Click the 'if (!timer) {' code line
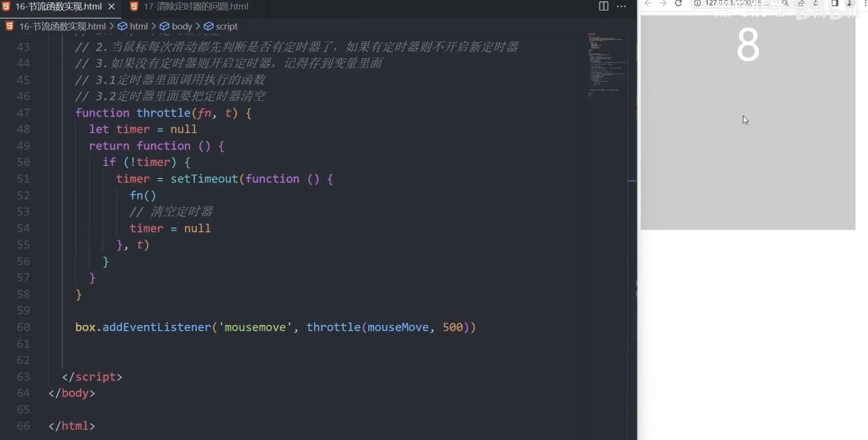 pos(146,163)
